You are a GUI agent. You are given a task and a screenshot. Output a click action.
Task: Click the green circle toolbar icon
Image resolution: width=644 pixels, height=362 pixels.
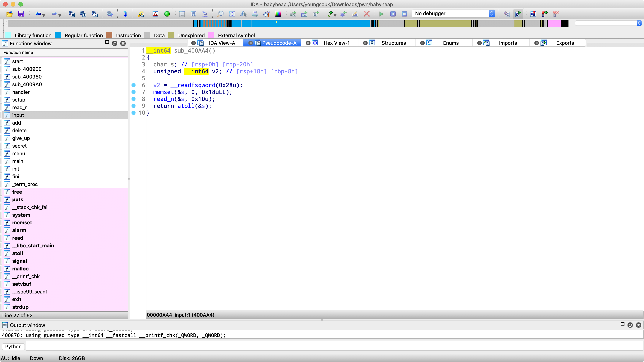pyautogui.click(x=167, y=14)
